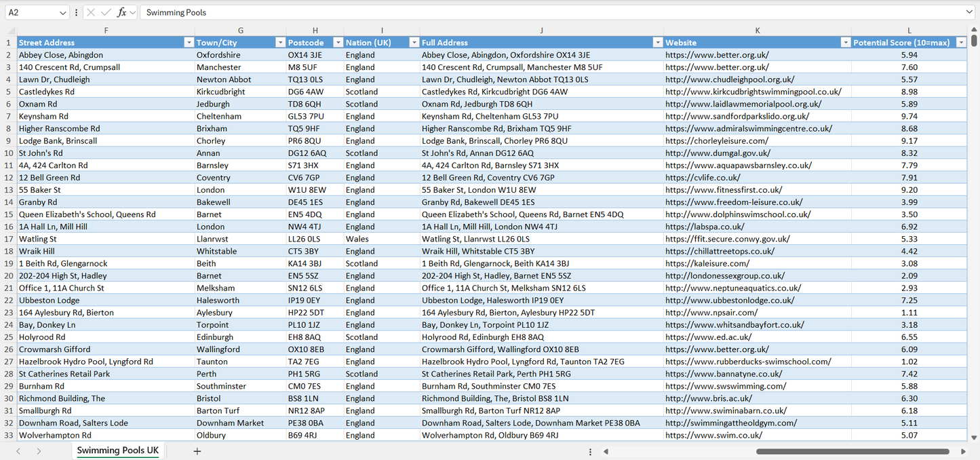Click the vertical scrollbar thumb

[975, 39]
